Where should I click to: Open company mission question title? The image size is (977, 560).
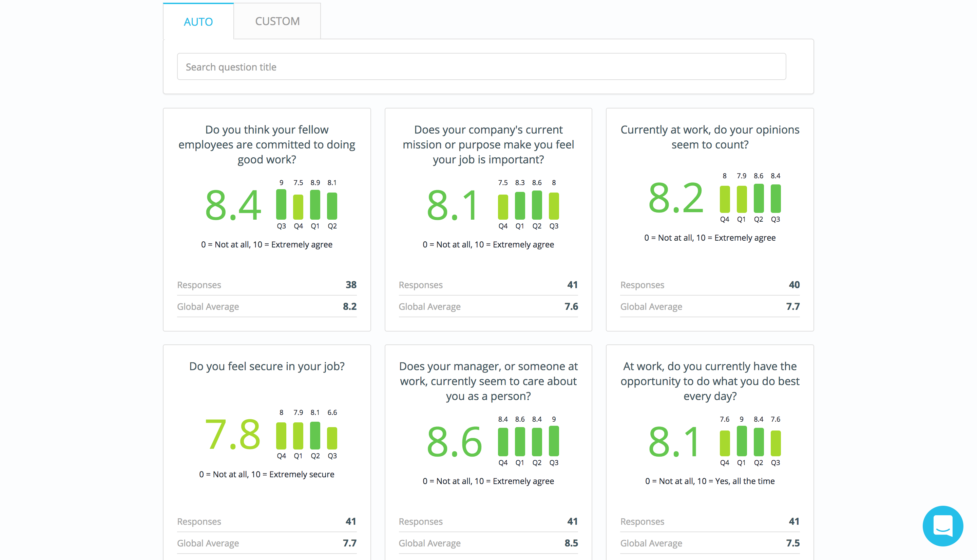click(488, 145)
